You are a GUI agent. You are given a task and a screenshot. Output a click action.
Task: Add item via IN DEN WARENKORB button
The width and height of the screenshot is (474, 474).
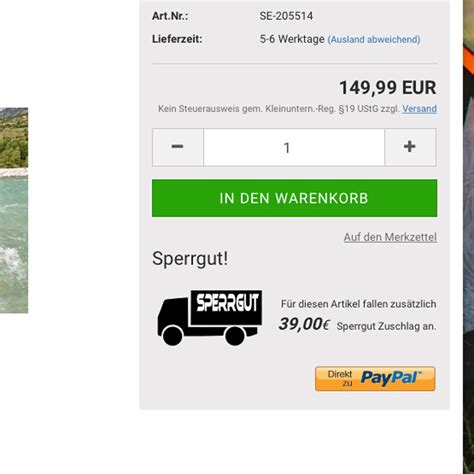click(x=294, y=198)
